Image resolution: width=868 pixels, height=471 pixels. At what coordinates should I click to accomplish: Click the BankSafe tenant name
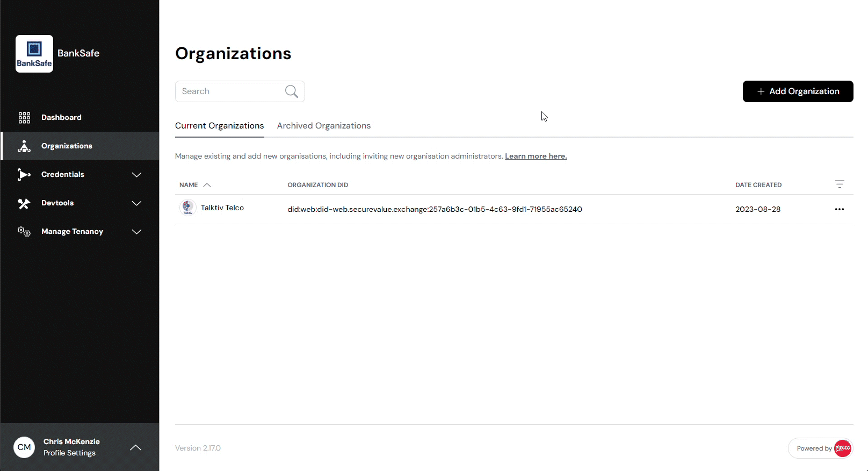pos(78,53)
